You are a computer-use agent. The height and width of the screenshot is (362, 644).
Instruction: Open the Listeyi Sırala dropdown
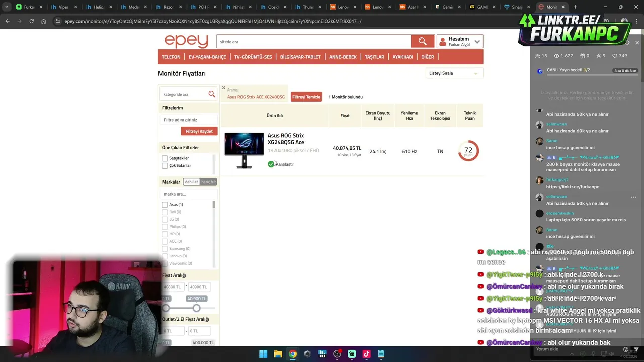point(454,73)
